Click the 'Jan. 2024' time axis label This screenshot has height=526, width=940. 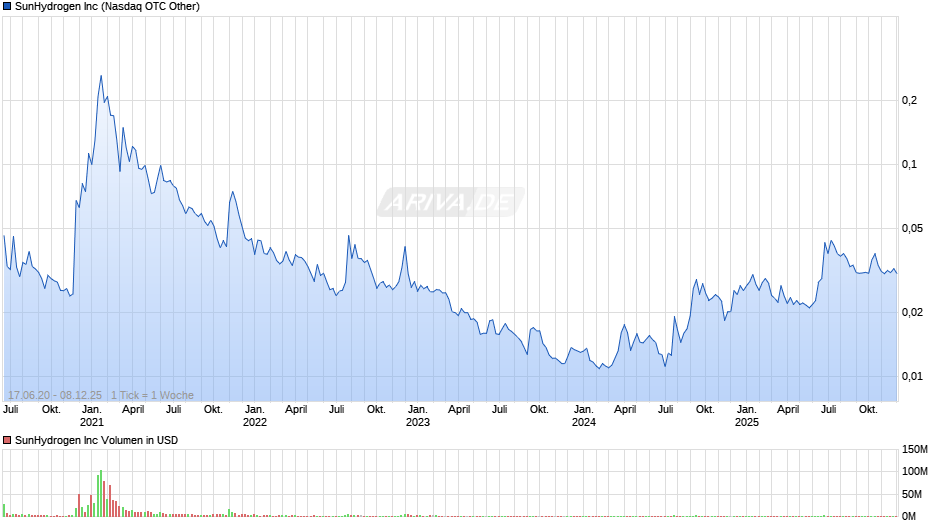(583, 416)
